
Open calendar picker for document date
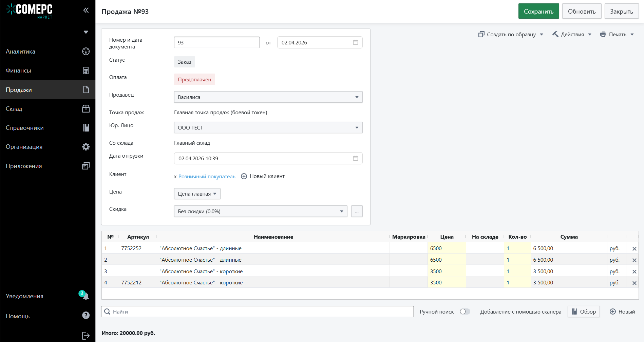tap(355, 42)
